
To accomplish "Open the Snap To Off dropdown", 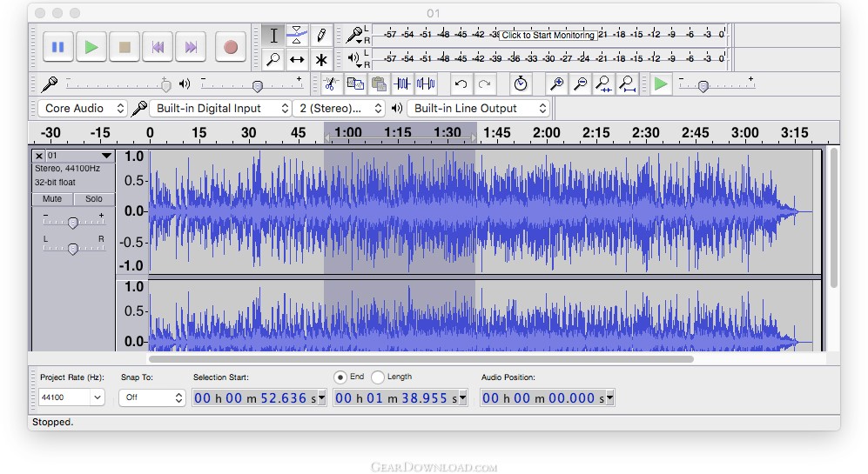I will click(151, 397).
